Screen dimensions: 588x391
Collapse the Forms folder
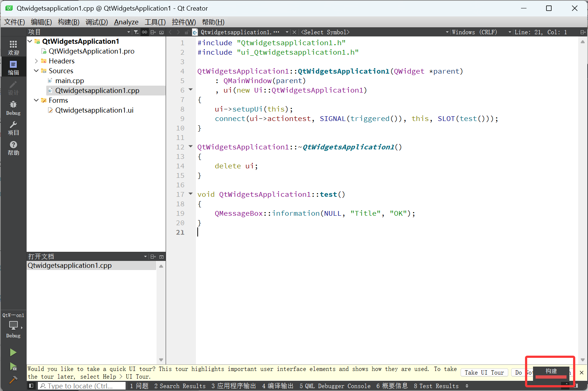[x=36, y=100]
